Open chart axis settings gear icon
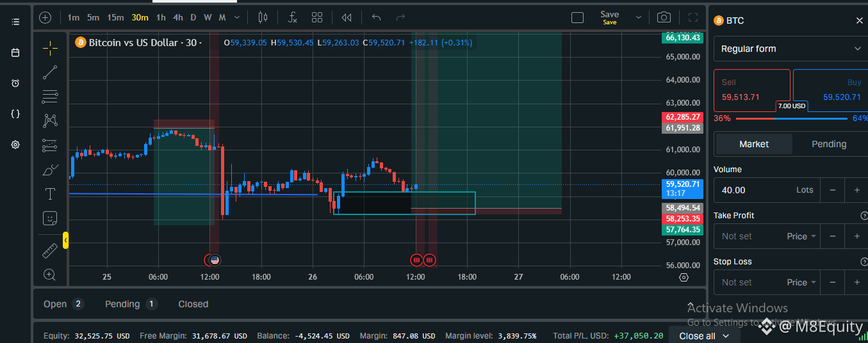Screen dimensions: 868x343 coord(684,277)
